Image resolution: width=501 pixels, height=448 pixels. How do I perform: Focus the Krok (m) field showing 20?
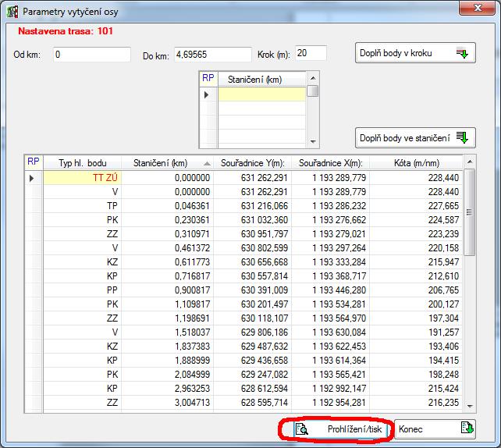coord(311,53)
